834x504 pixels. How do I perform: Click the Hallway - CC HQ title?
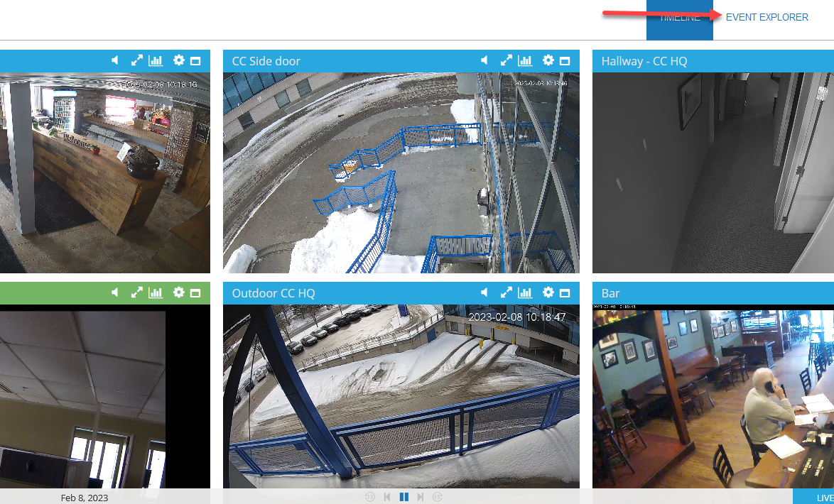click(x=644, y=61)
